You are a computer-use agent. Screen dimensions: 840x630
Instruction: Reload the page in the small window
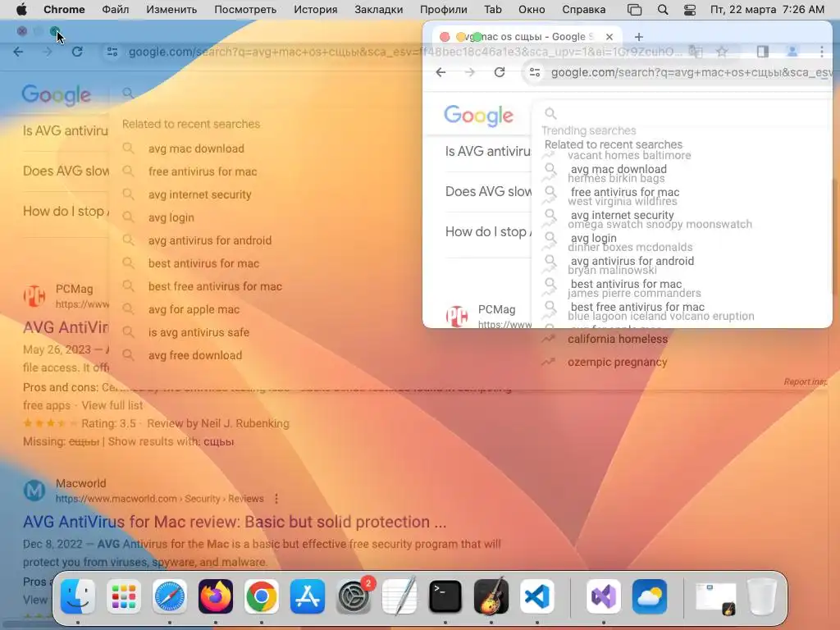pos(500,72)
